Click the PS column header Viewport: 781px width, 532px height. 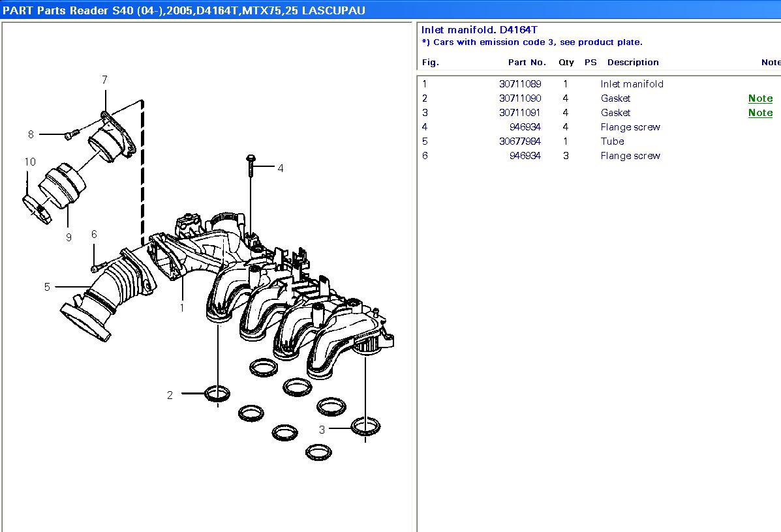tap(590, 62)
